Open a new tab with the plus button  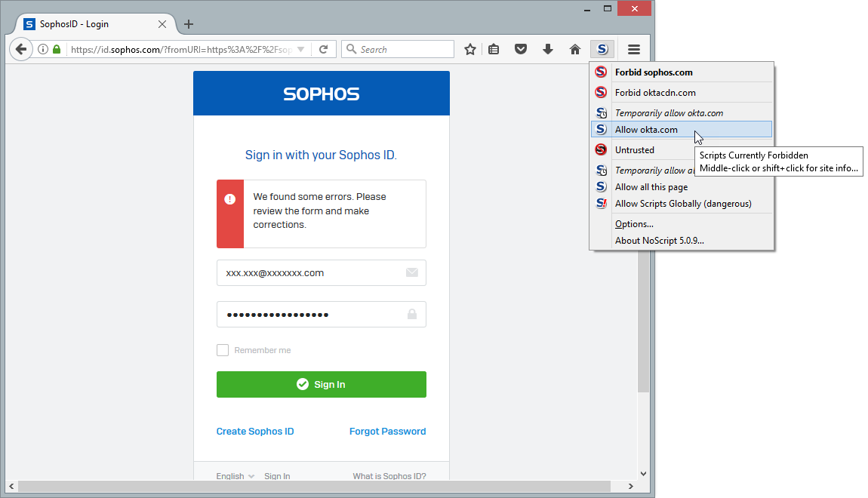tap(189, 24)
